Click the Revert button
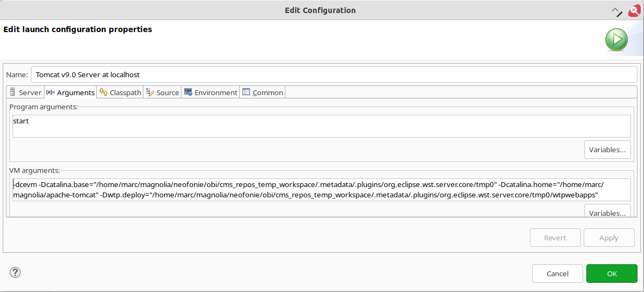 tap(555, 238)
